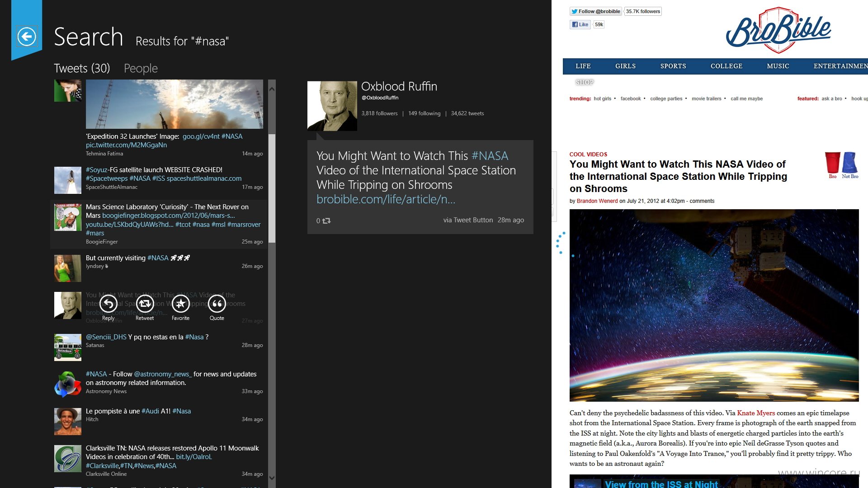
Task: Open lyndsey's avatar picture
Action: (x=68, y=268)
